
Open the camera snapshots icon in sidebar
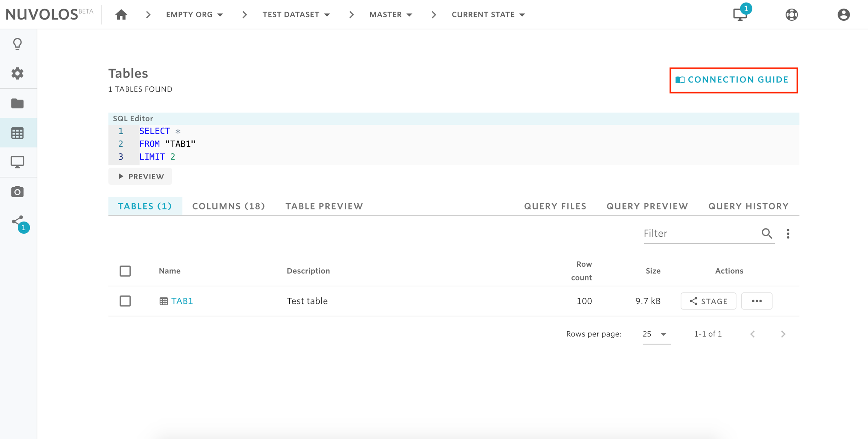point(17,192)
